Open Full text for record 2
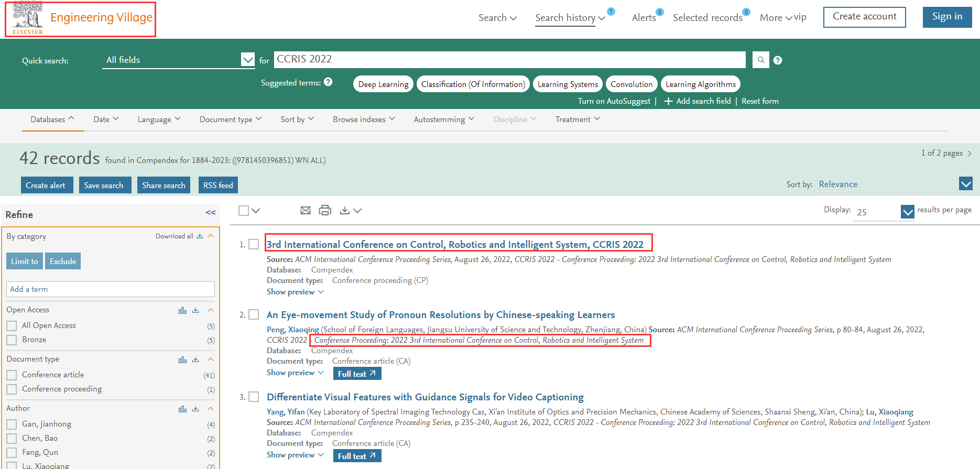 point(357,374)
